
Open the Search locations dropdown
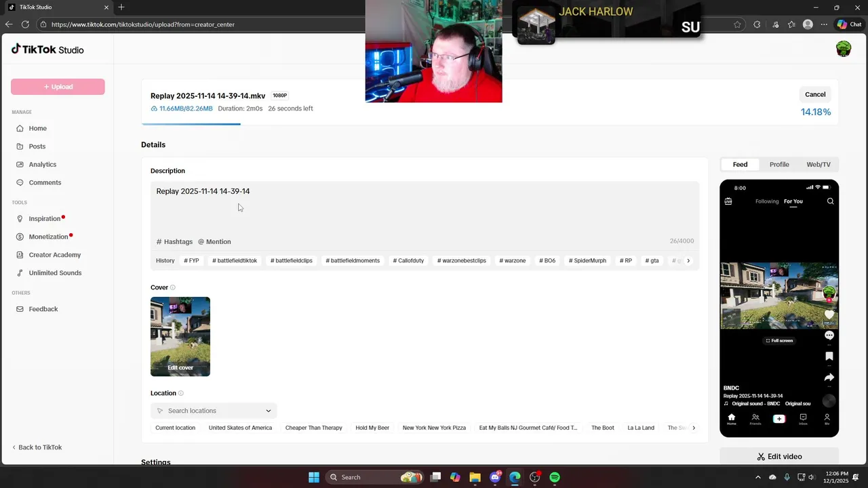coord(214,411)
